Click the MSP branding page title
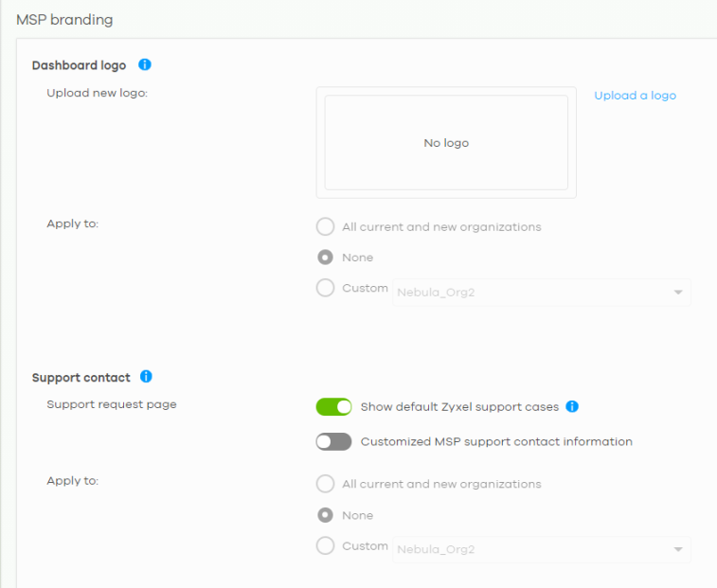Screen dimensions: 717x588 point(63,19)
